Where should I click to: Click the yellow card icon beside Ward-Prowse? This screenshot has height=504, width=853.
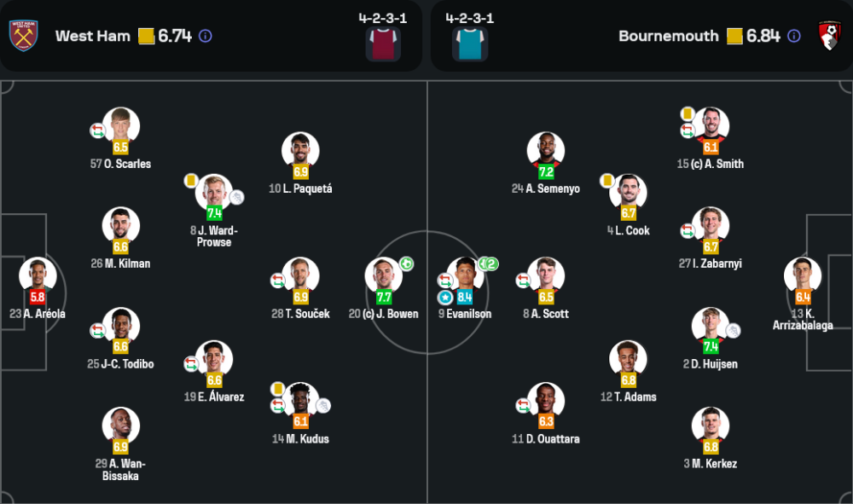(x=191, y=180)
